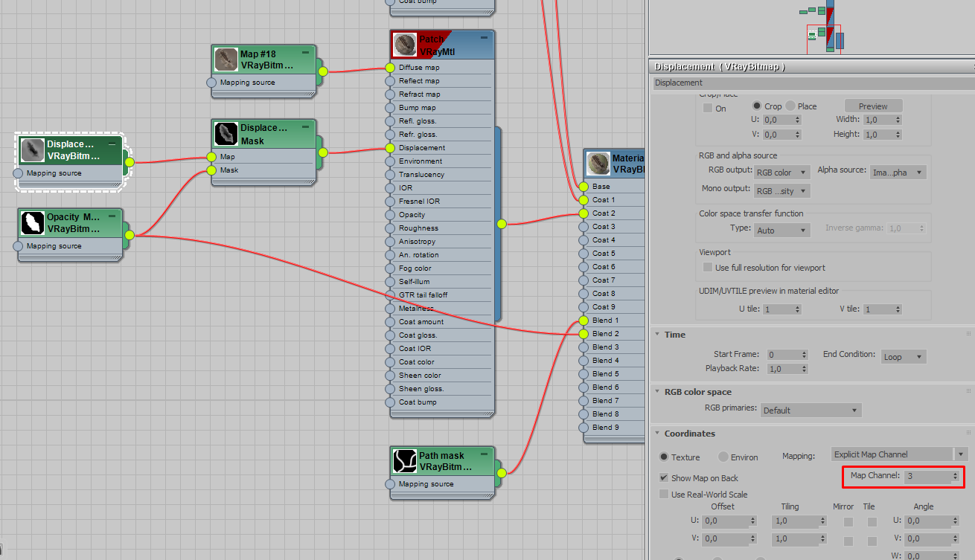Open the Mapping Explicit Map Channel dropdown
Viewport: 975px width, 560px height.
coord(899,454)
